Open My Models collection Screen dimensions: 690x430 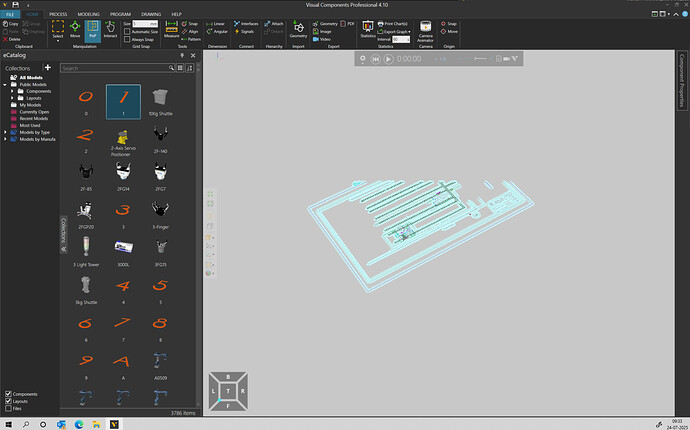pos(30,105)
